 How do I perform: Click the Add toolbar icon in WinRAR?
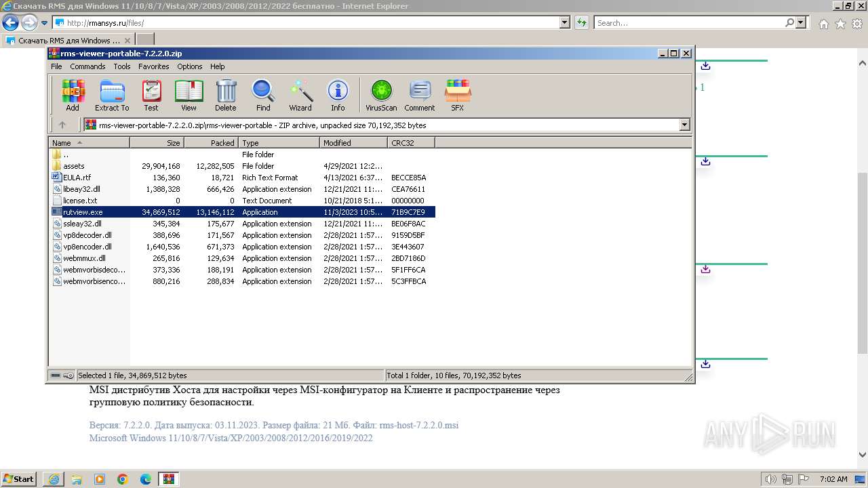pos(73,95)
